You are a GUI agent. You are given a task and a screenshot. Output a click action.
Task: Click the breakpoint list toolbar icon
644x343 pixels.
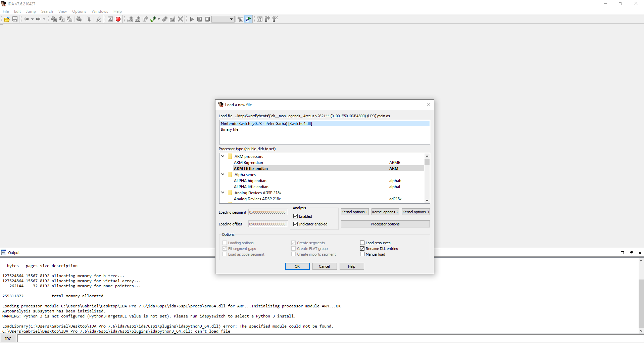(260, 19)
